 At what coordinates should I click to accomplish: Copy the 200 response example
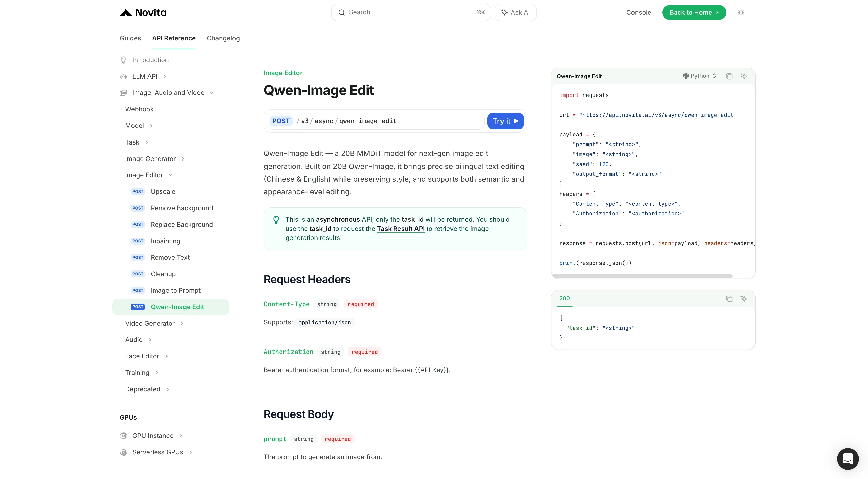click(x=729, y=299)
